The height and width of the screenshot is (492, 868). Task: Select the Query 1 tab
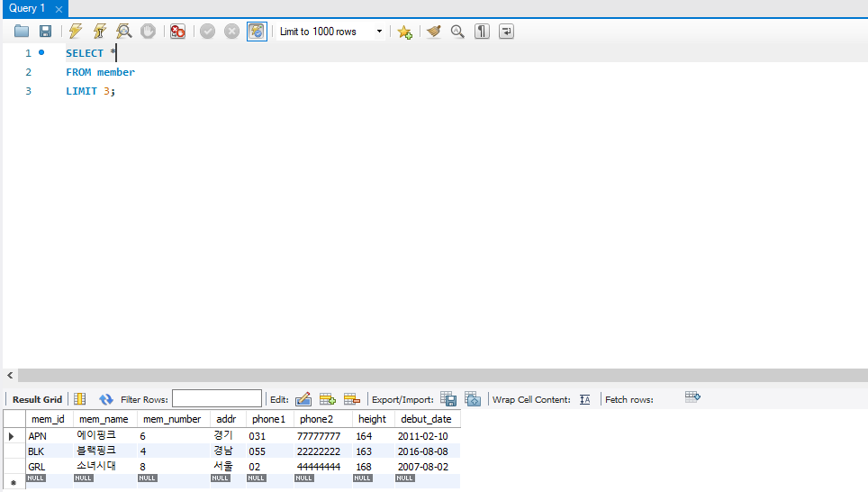(27, 8)
